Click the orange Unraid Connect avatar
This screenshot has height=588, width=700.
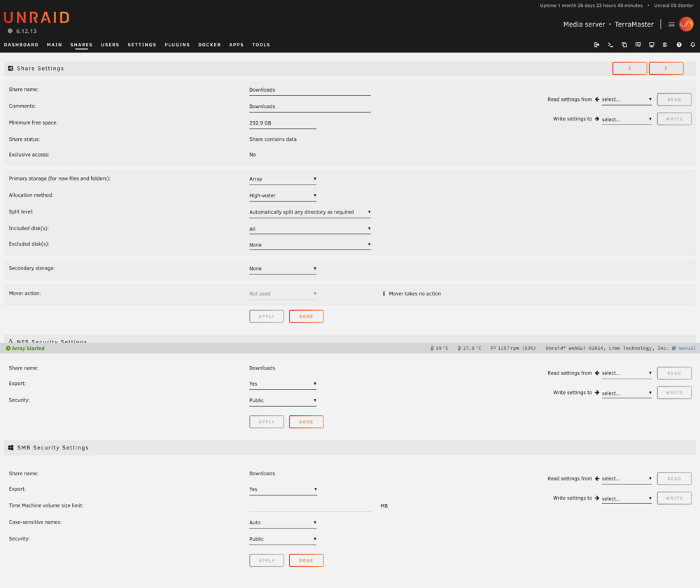point(686,24)
